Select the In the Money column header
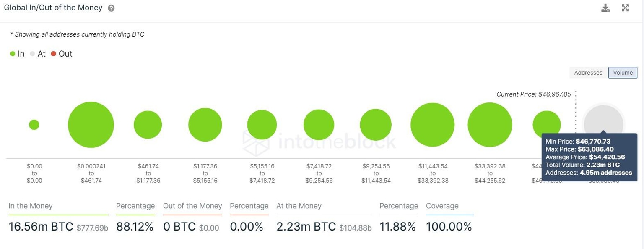Screen dimensions: 644x249 pos(30,206)
